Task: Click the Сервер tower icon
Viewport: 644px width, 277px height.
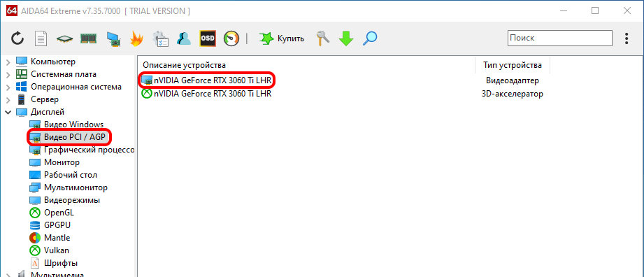Action: click(22, 99)
